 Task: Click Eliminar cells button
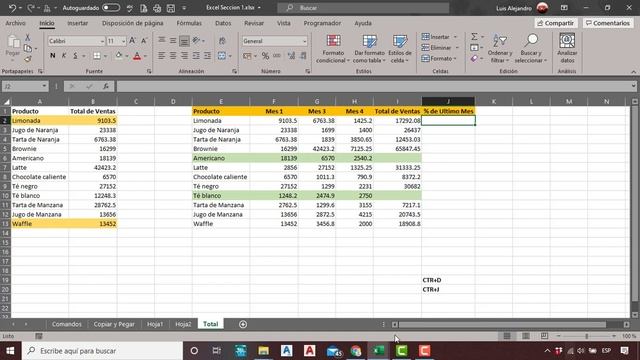(436, 48)
